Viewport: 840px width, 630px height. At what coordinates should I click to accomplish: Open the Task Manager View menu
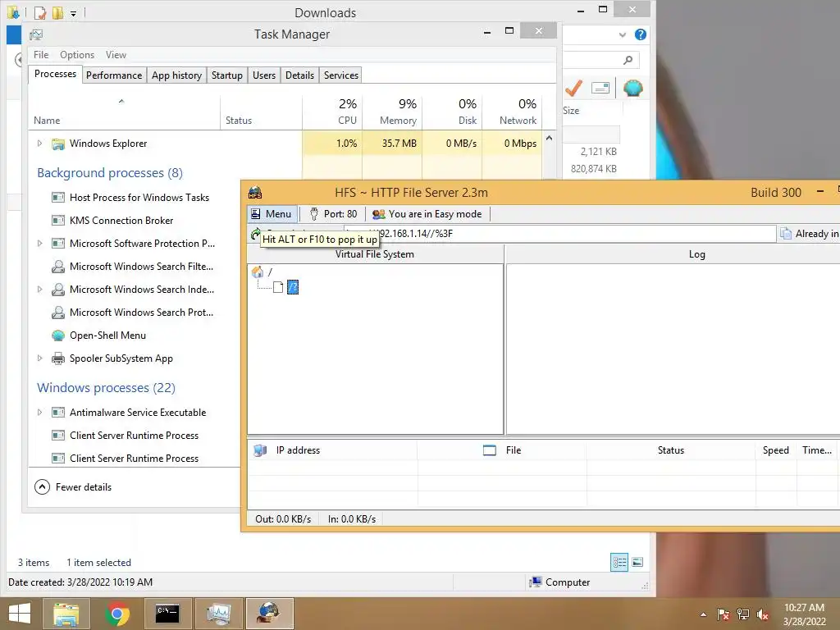pos(116,55)
